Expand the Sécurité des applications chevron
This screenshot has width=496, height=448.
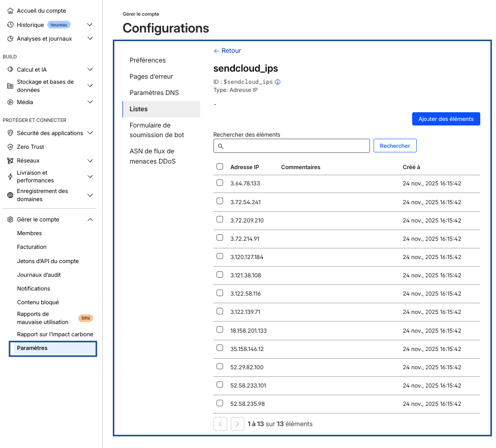click(90, 133)
